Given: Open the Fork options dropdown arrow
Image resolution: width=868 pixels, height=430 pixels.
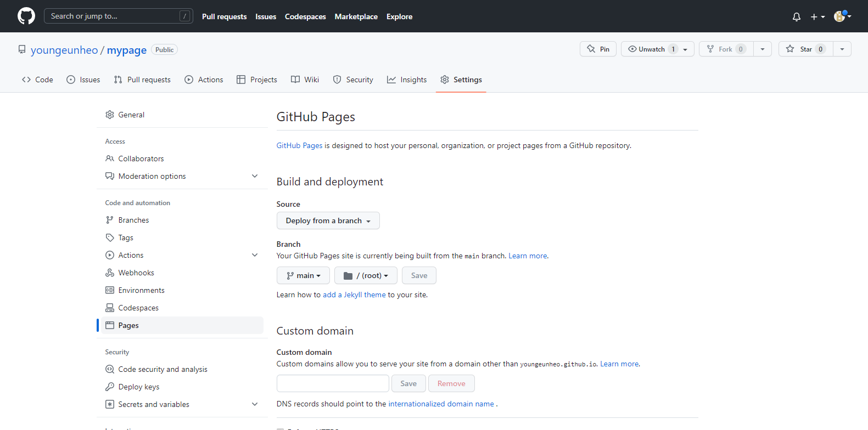Looking at the screenshot, I should point(763,49).
